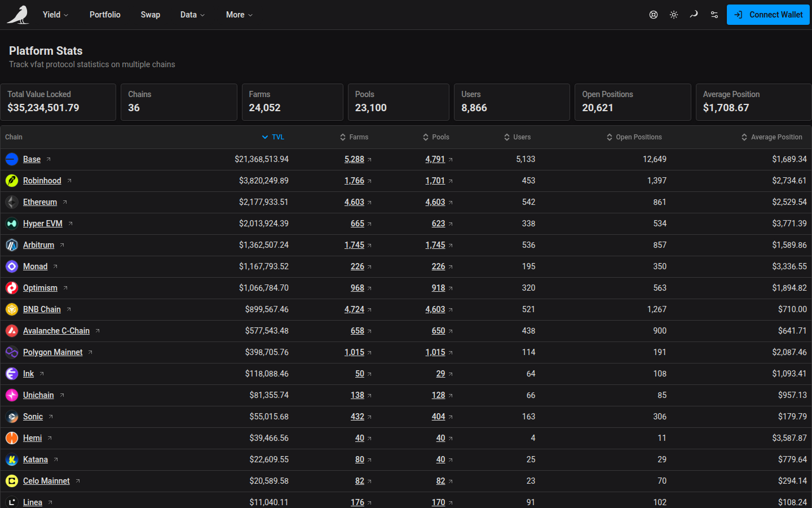This screenshot has height=508, width=812.
Task: Click the Hyper EVM logo icon
Action: tap(12, 224)
